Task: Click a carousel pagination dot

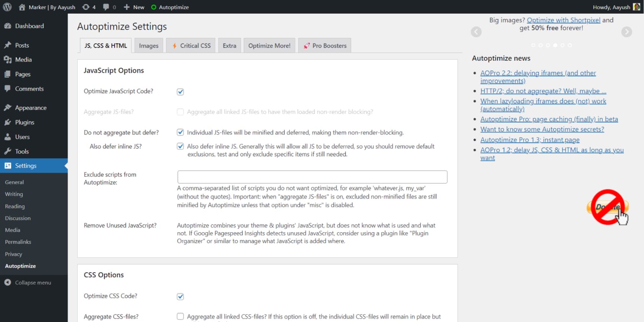Action: pyautogui.click(x=555, y=45)
